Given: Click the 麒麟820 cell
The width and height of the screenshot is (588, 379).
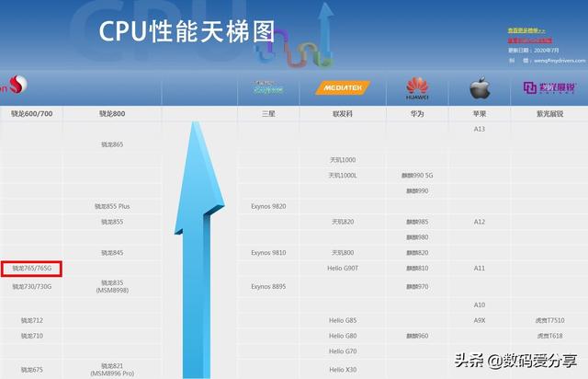Looking at the screenshot, I should click(417, 252).
